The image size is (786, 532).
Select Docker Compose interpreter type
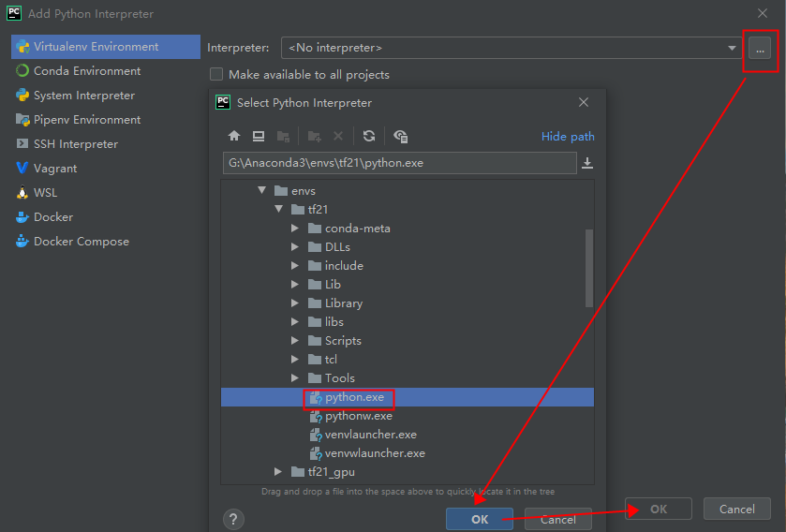click(106, 242)
